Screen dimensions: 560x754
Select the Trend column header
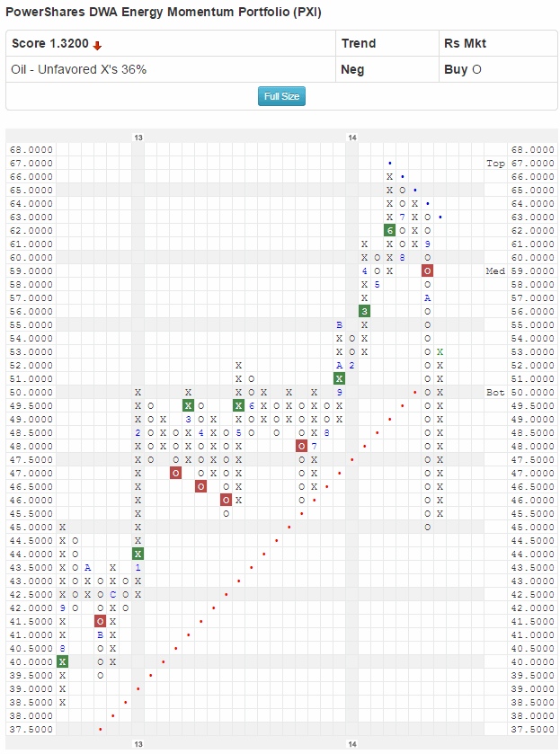[x=358, y=43]
